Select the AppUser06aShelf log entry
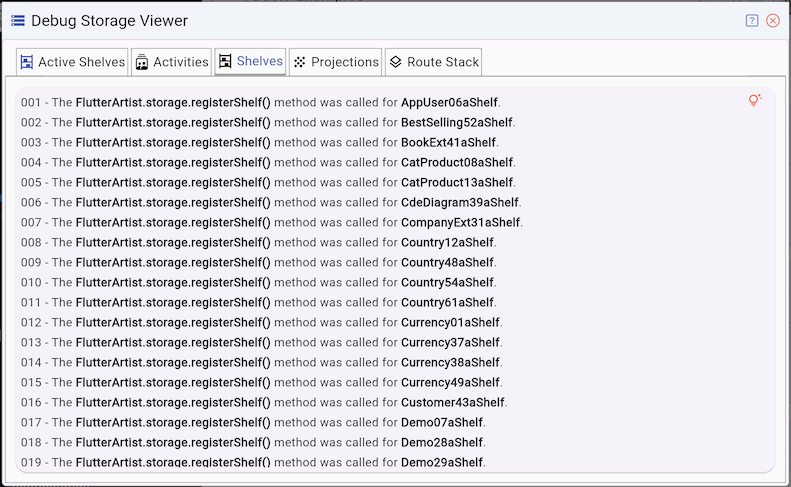791x487 pixels. coord(260,102)
